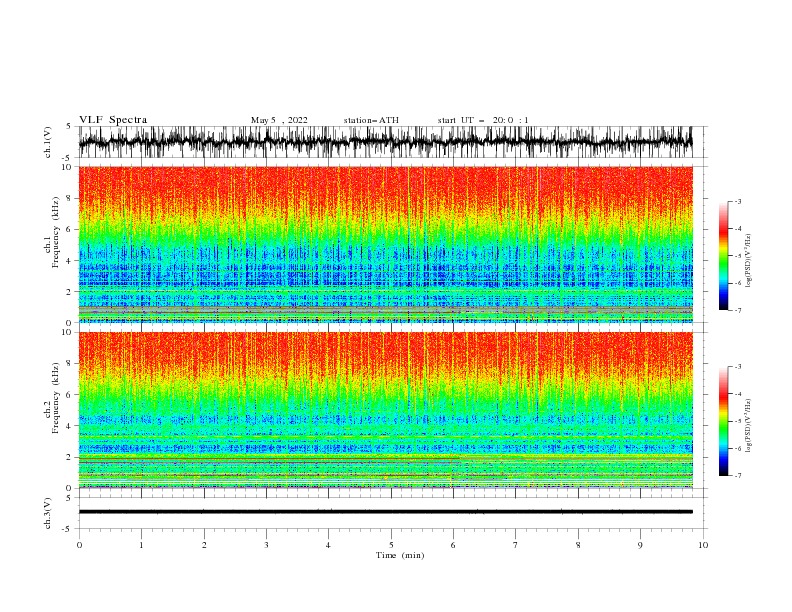
Task: Click the final time axis tick label "10"
Action: 703,545
